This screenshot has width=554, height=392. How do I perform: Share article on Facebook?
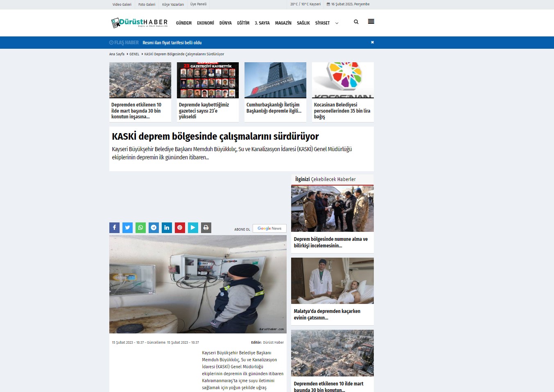[x=114, y=228]
